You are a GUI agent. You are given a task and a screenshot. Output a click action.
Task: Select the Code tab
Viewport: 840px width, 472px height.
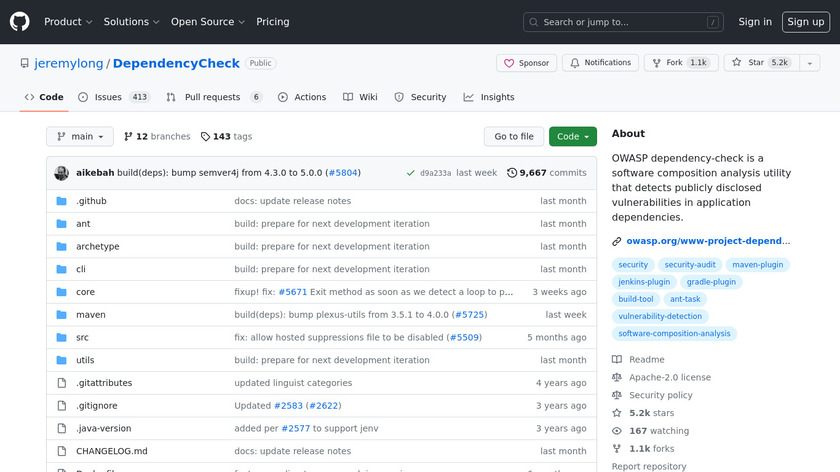(44, 97)
